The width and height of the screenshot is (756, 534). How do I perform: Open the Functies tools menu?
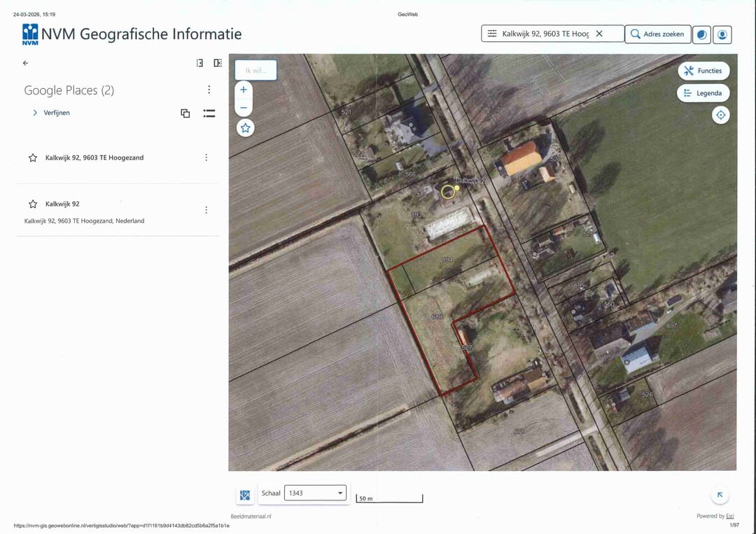point(703,71)
